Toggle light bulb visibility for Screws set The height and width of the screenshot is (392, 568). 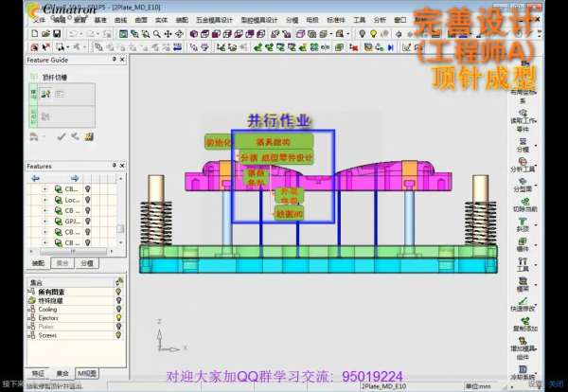(120, 335)
